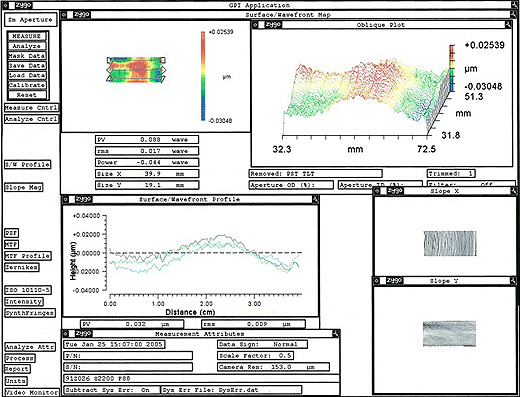Open the MTF Profile window
The height and width of the screenshot is (397, 520).
point(28,256)
